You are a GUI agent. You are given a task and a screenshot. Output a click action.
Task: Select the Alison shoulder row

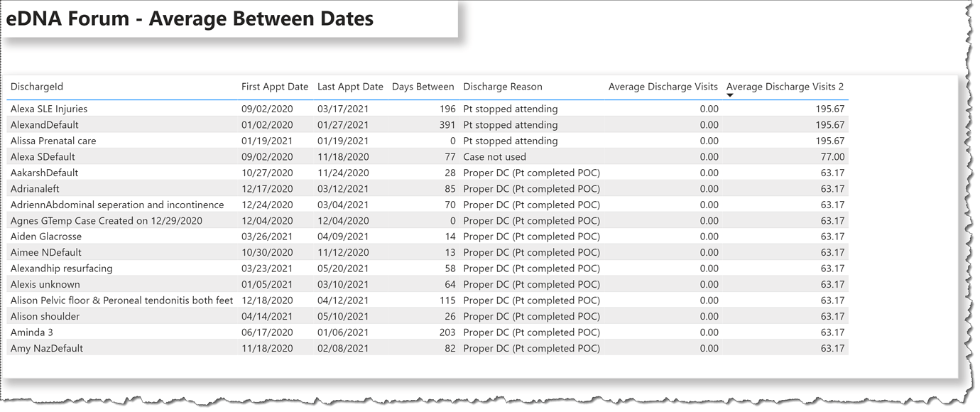coord(45,316)
